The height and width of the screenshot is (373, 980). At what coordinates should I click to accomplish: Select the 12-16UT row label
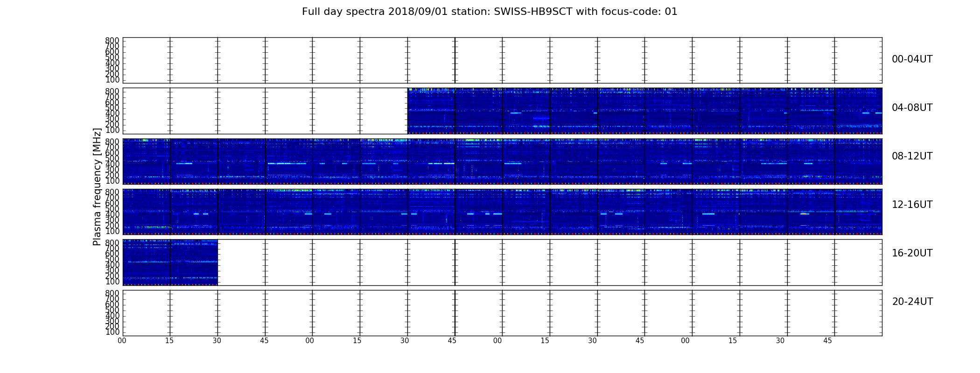pos(912,205)
